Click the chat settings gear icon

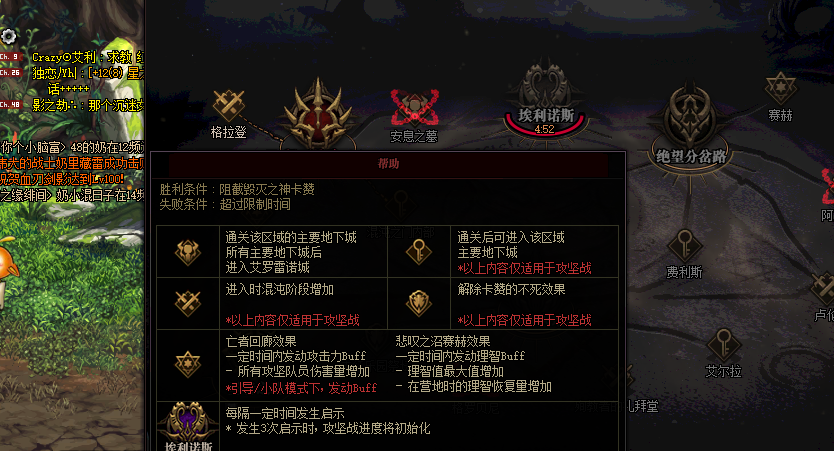pyautogui.click(x=9, y=36)
